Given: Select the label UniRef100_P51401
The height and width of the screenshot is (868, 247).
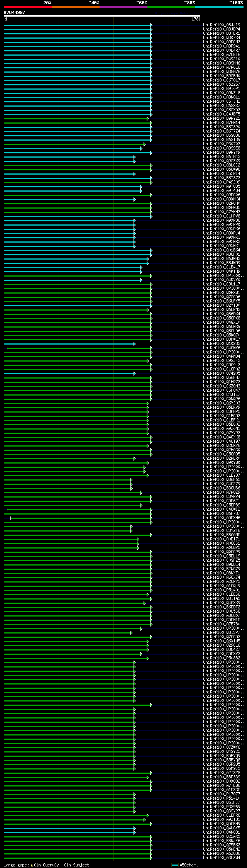Looking at the screenshot, I should [222, 590].
